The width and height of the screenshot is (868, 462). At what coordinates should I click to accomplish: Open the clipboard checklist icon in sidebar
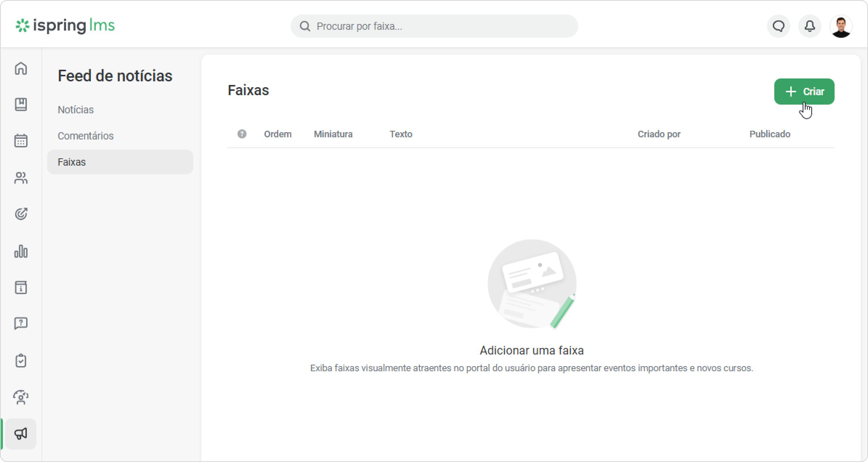pos(21,361)
